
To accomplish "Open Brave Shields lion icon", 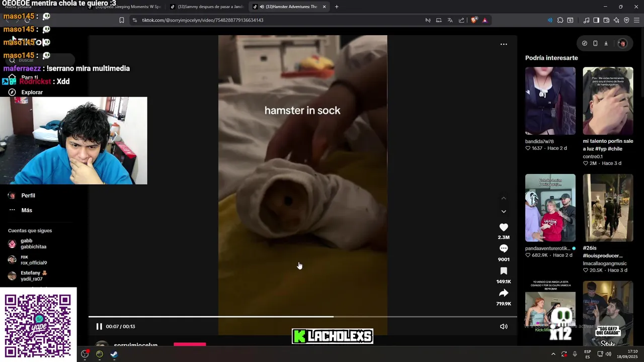I will click(x=473, y=20).
